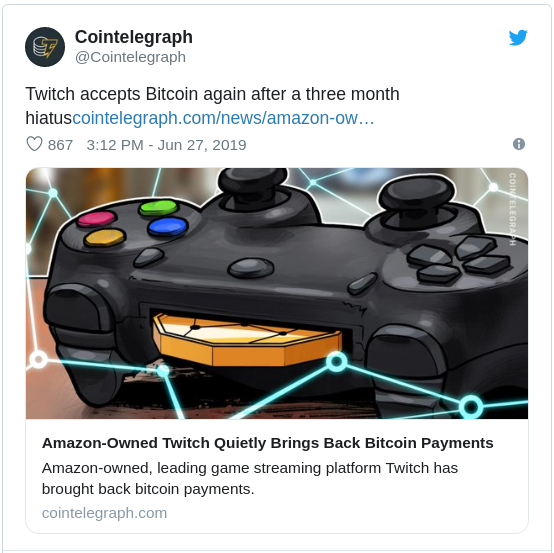Like the tweet with the heart icon

click(x=34, y=144)
